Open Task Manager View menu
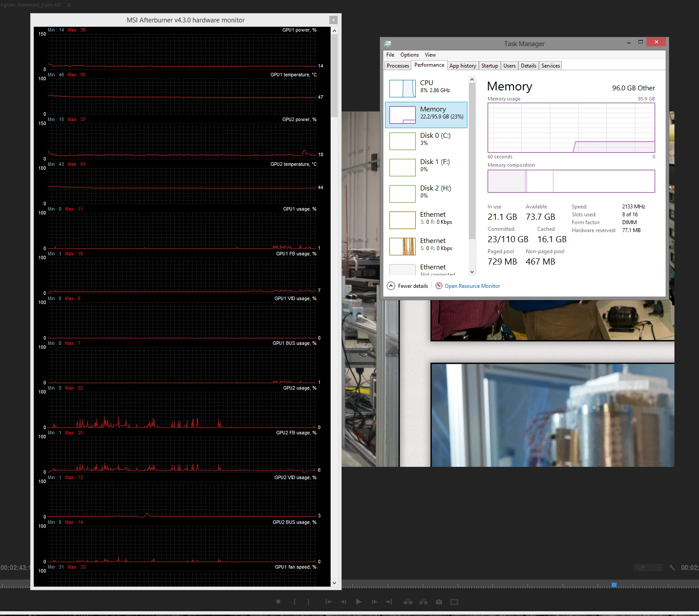This screenshot has width=699, height=616. (430, 55)
